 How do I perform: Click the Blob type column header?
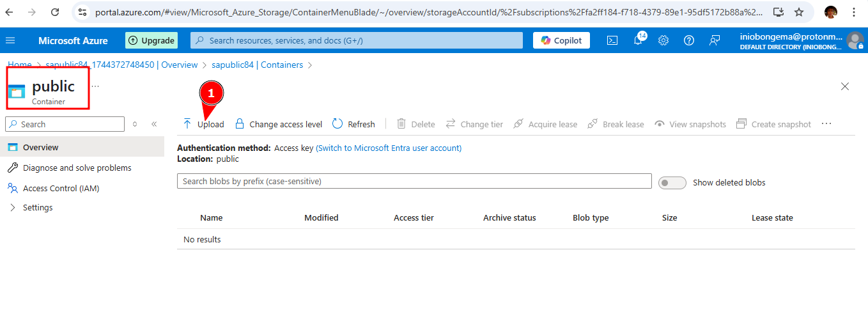591,217
